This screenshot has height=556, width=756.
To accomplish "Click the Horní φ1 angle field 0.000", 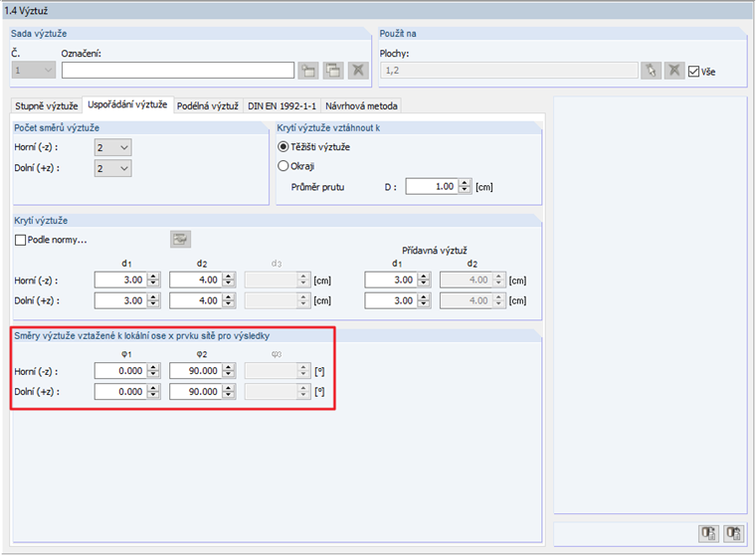I will point(120,371).
